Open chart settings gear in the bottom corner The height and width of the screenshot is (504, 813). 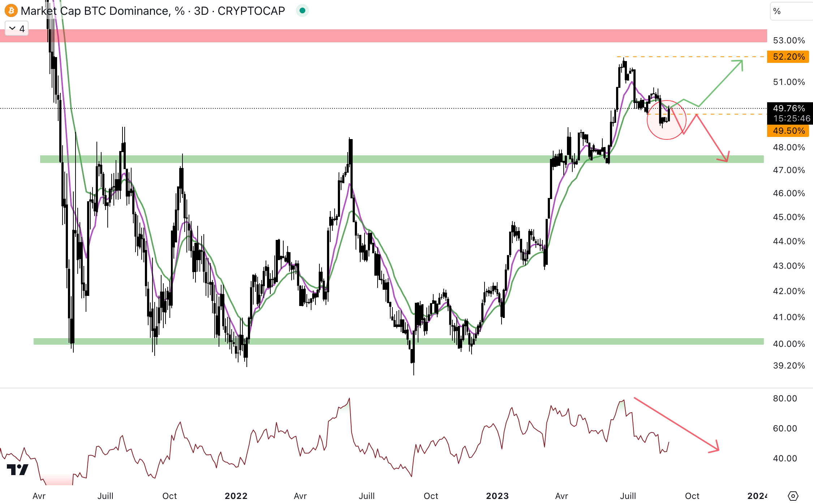[x=793, y=496]
